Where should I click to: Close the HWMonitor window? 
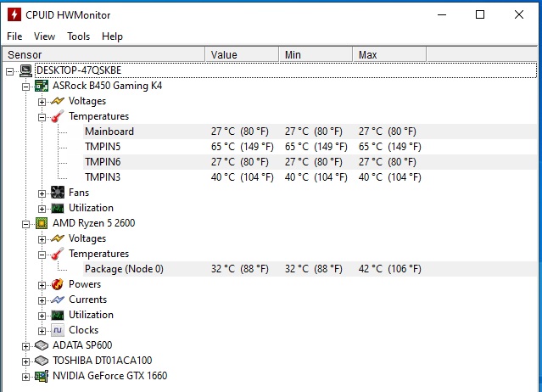point(519,14)
